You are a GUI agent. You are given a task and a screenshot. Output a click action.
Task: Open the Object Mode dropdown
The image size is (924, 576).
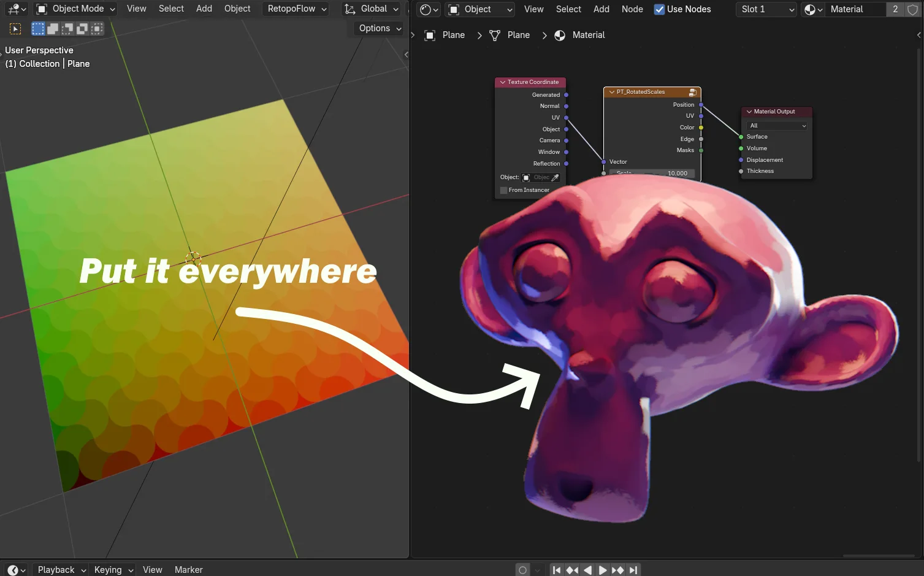pos(74,9)
